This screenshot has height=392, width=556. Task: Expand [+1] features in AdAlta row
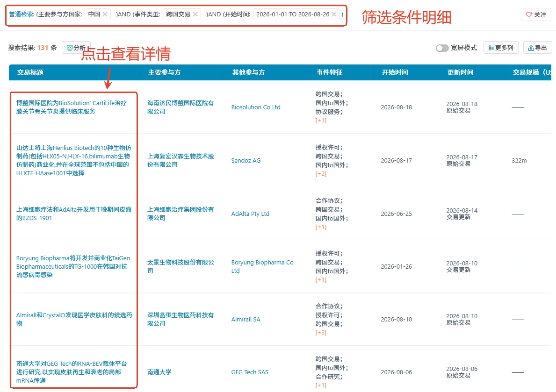(x=320, y=227)
